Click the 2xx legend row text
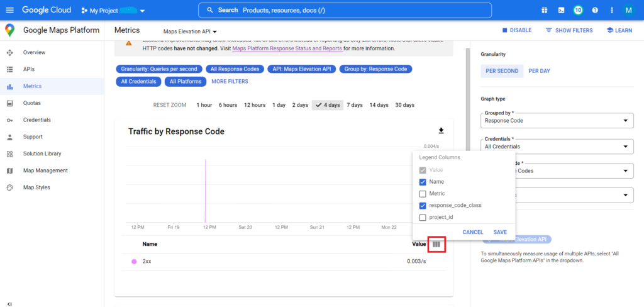The width and height of the screenshot is (644, 307). click(x=147, y=261)
